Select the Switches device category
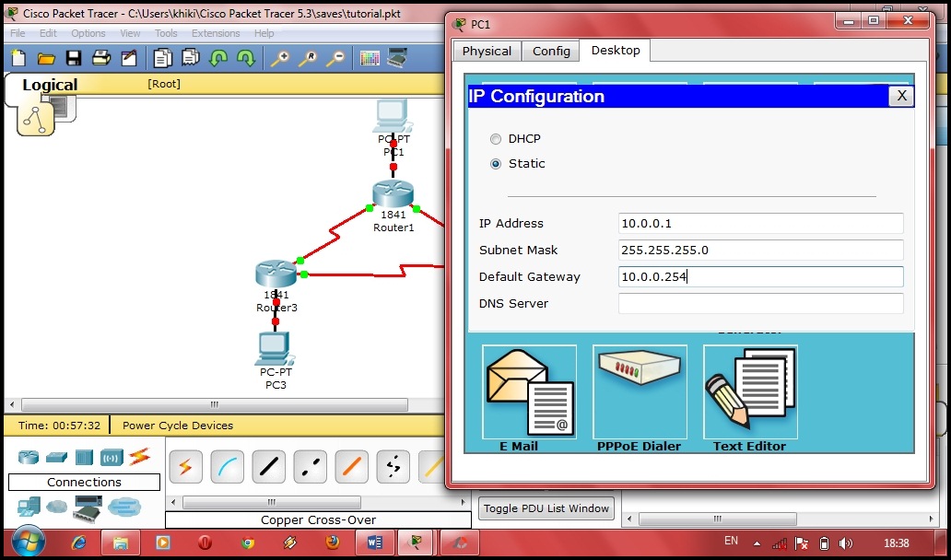The width and height of the screenshot is (951, 560). click(56, 457)
